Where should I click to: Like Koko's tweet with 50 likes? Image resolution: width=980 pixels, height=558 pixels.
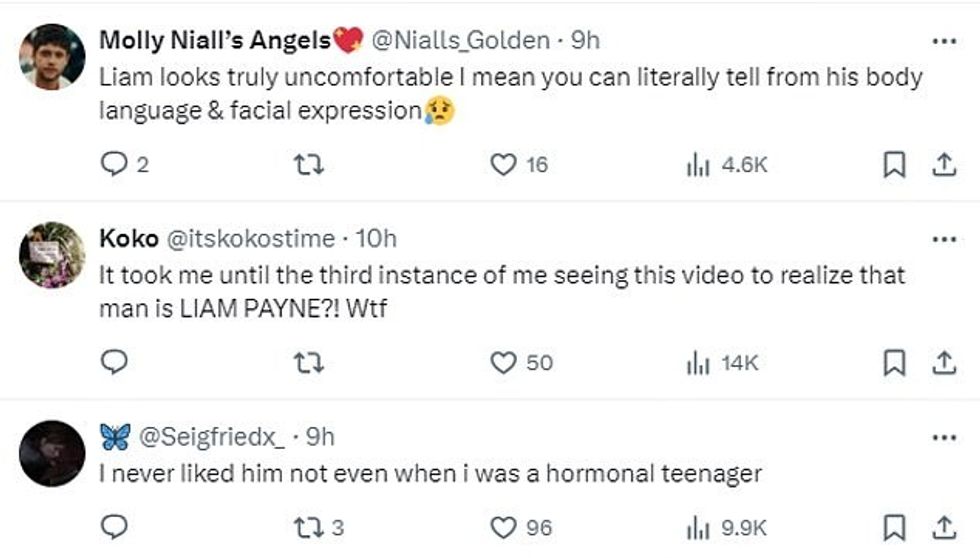(503, 362)
